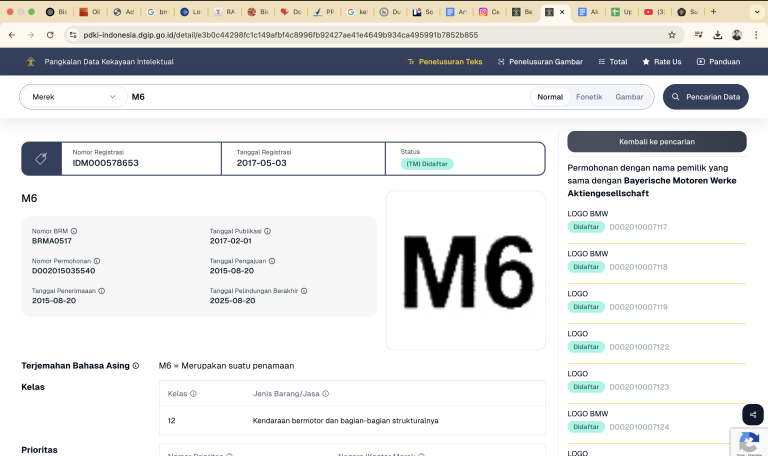Select the Fonetik search mode
Image resolution: width=768 pixels, height=456 pixels.
pos(589,97)
